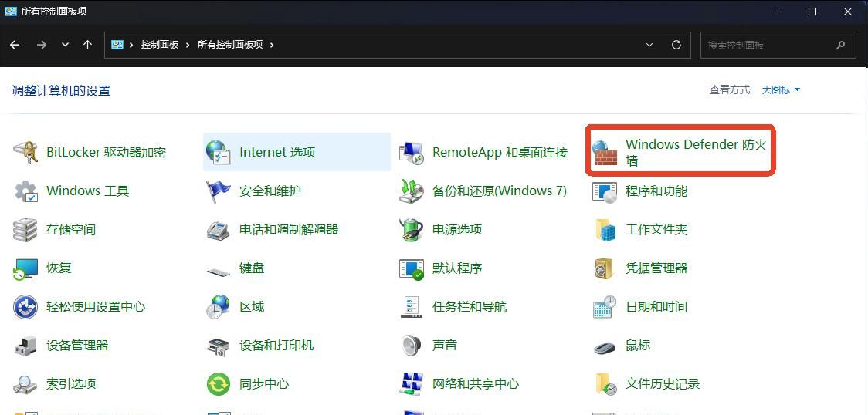The height and width of the screenshot is (415, 868).
Task: Click the 搜索控制面板 search field
Action: [768, 45]
